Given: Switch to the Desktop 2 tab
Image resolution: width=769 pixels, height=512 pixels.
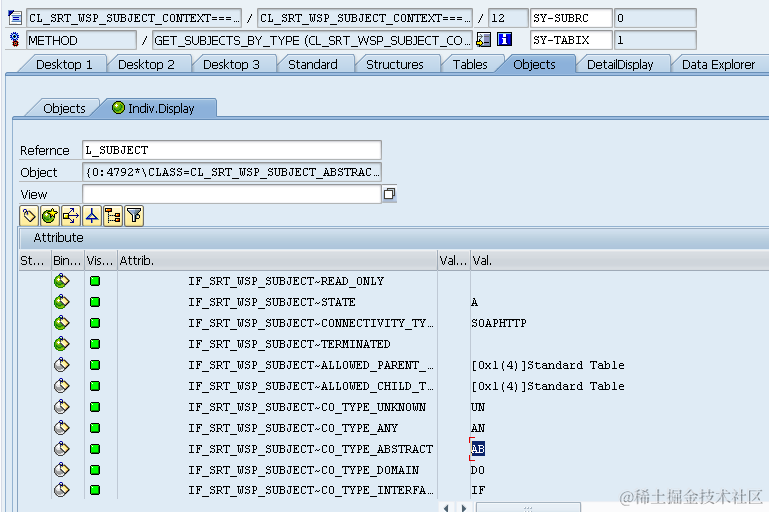Looking at the screenshot, I should (146, 64).
